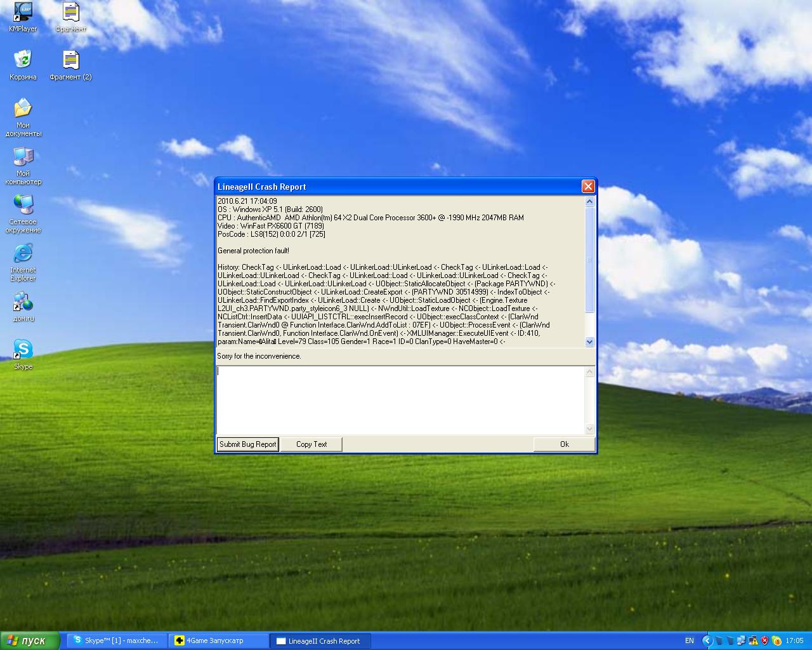812x650 pixels.
Task: Expand hidden system tray icons arrow
Action: point(707,640)
